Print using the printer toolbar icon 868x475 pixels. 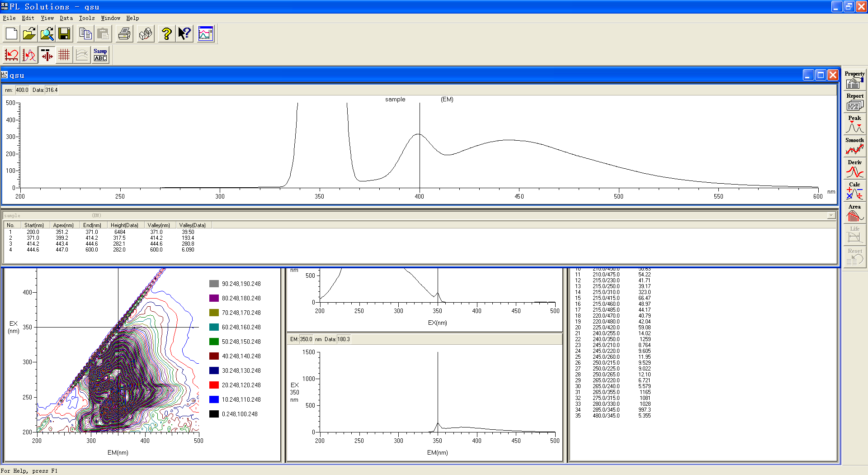pos(124,33)
